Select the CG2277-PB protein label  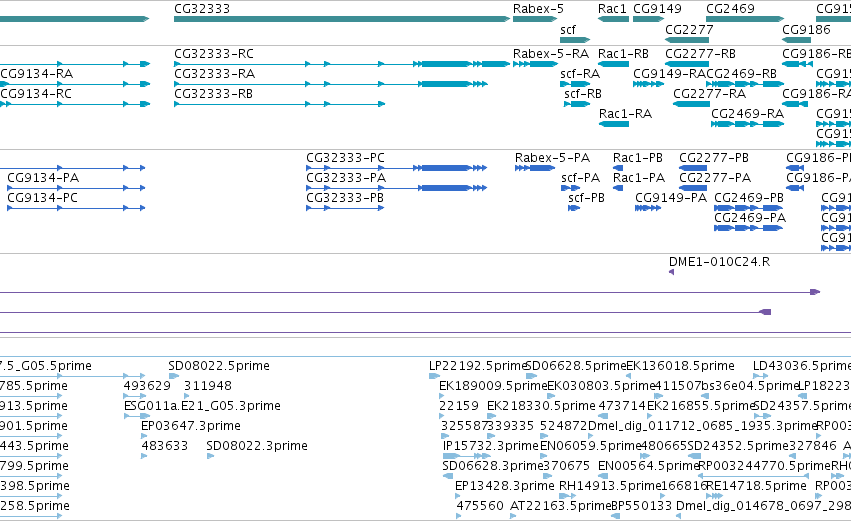(714, 158)
